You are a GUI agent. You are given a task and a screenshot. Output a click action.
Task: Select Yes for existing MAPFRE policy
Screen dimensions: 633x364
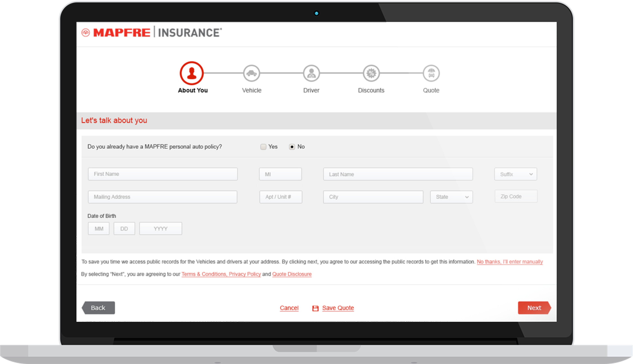click(263, 147)
